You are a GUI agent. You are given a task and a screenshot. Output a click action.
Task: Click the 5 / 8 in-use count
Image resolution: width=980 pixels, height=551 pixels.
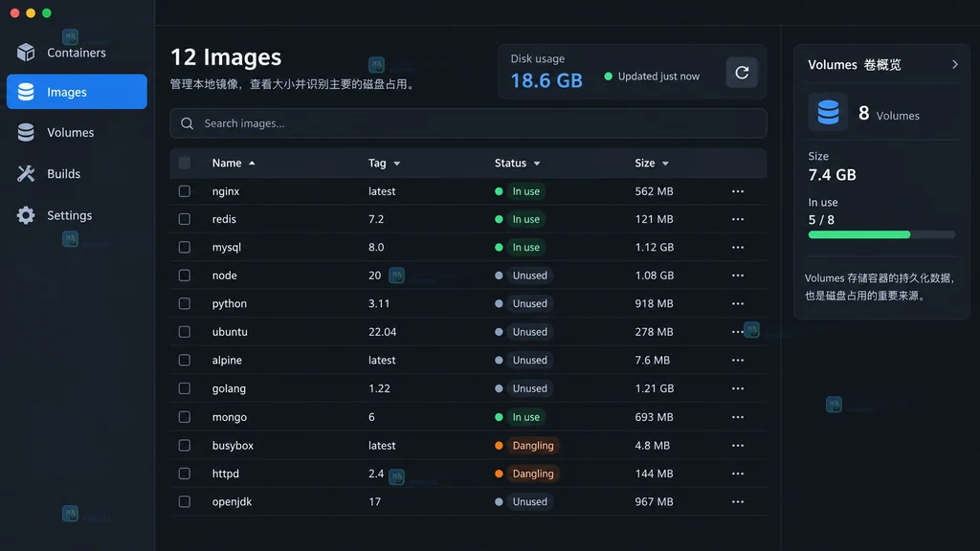821,220
